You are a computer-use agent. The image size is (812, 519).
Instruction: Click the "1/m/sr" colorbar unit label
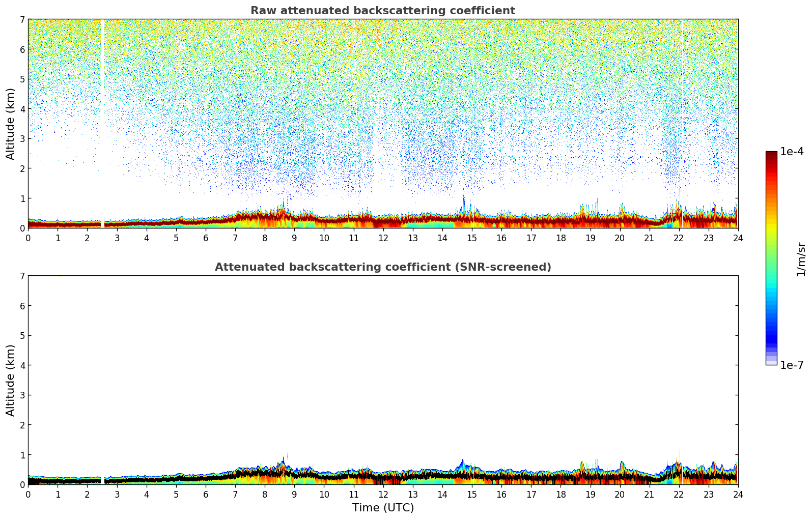(801, 259)
